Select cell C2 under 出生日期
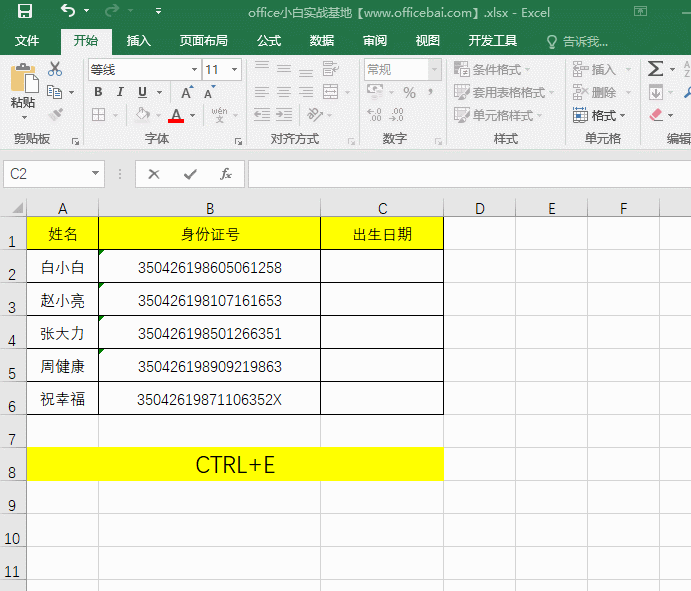Image resolution: width=691 pixels, height=591 pixels. coord(382,266)
